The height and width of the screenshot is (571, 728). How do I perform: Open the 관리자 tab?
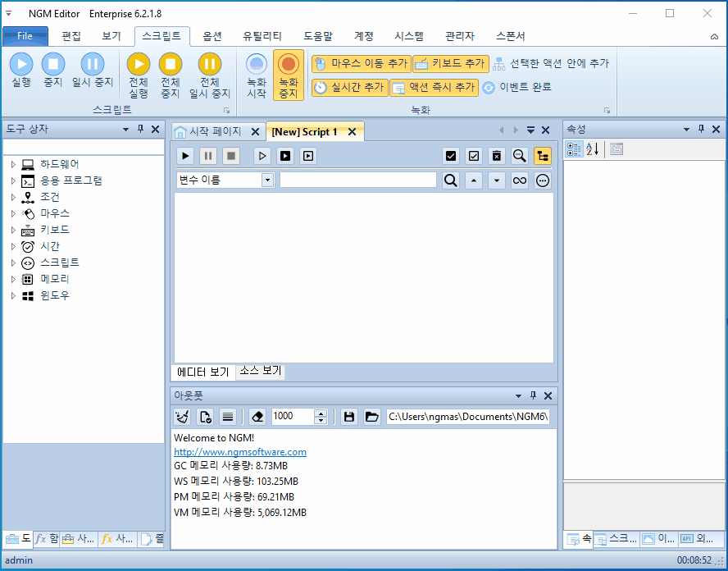click(x=460, y=36)
